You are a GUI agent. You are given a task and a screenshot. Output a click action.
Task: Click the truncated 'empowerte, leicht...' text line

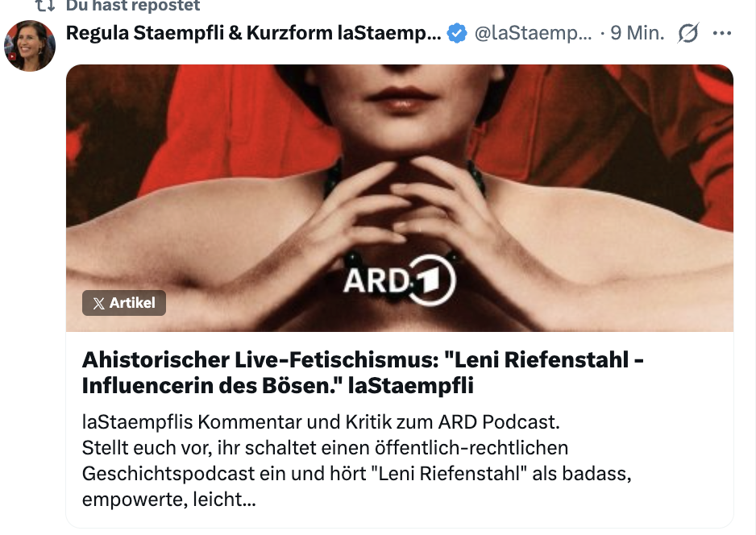[168, 500]
